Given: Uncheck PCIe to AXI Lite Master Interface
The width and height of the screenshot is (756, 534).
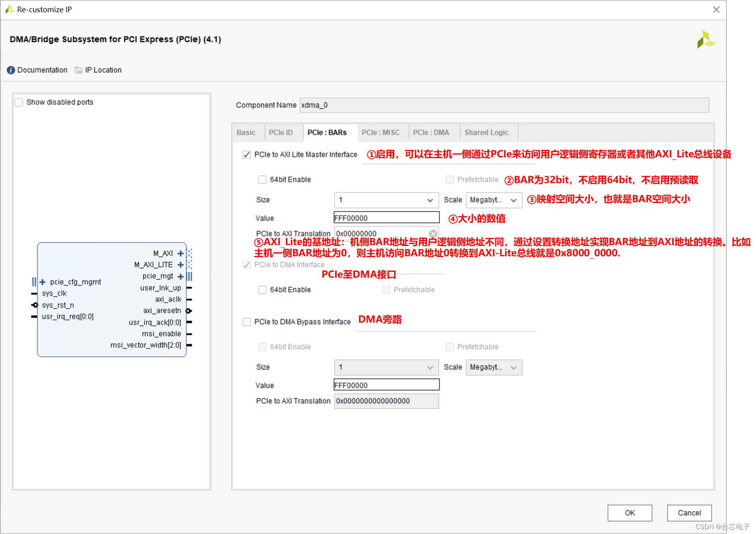Looking at the screenshot, I should pos(246,155).
